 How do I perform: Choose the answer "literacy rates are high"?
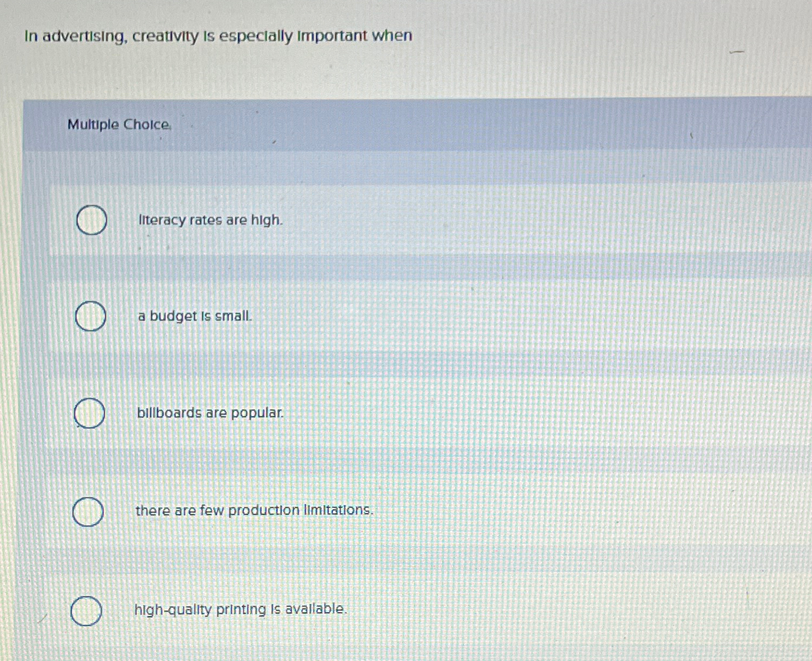pyautogui.click(x=210, y=220)
